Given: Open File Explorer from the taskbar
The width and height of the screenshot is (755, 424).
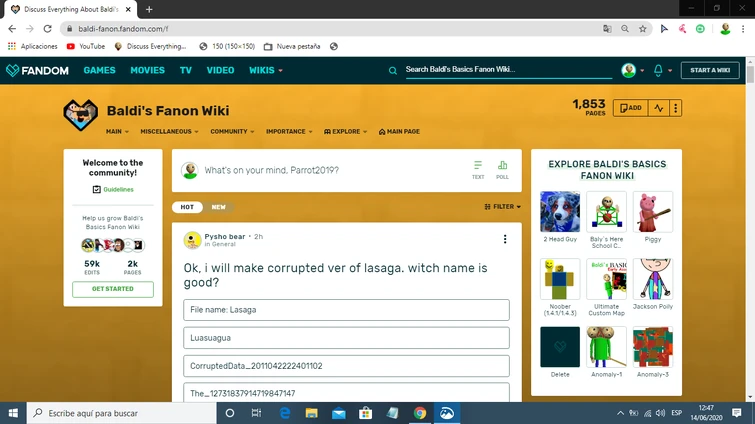Looking at the screenshot, I should [312, 413].
